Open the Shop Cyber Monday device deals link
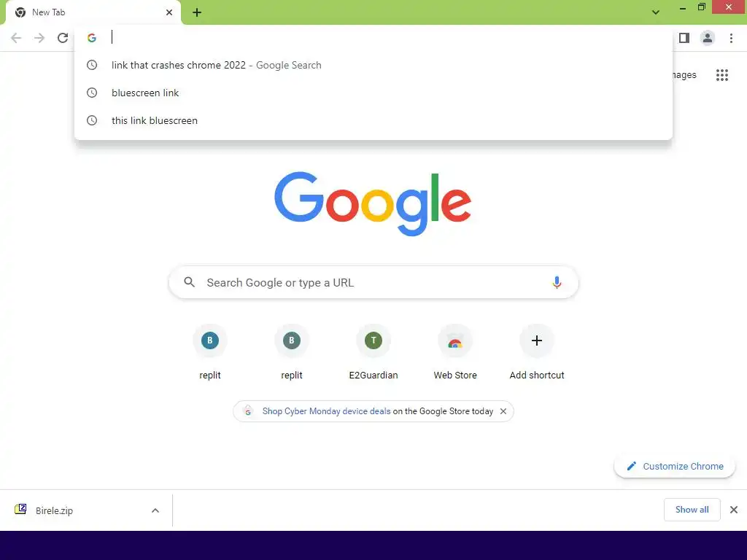The height and width of the screenshot is (560, 747). 326,411
